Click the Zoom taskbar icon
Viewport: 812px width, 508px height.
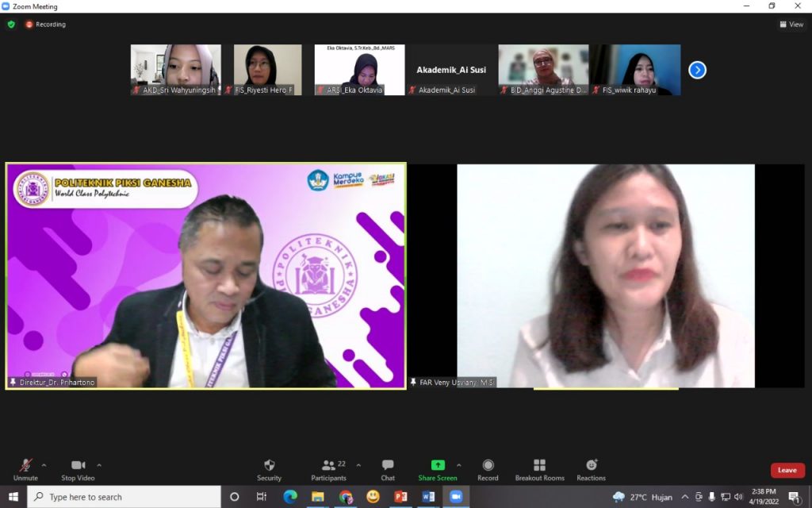[x=456, y=497]
